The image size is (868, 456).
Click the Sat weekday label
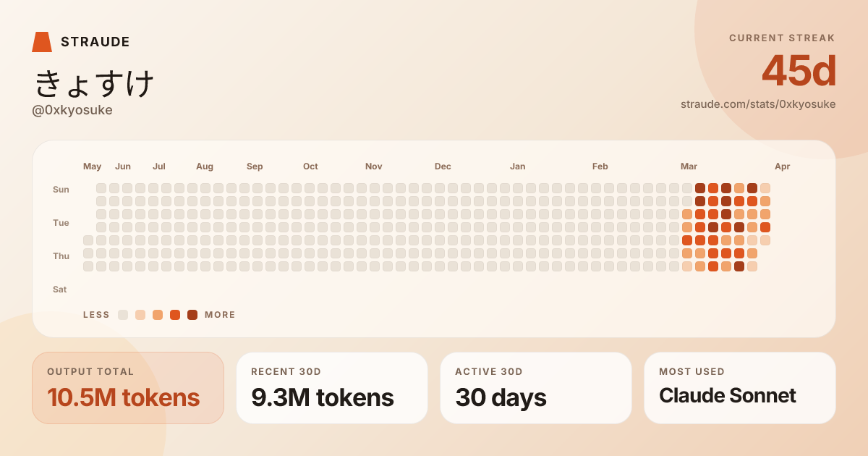[x=59, y=290]
